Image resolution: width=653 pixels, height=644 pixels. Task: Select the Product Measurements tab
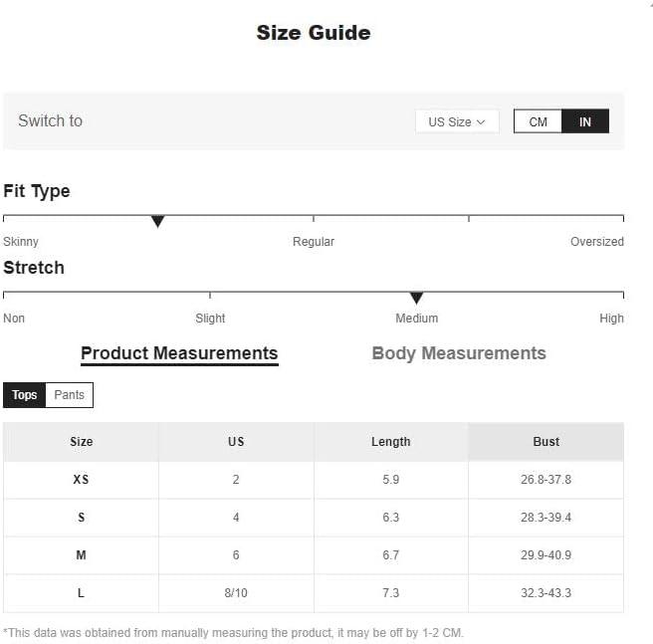(179, 354)
